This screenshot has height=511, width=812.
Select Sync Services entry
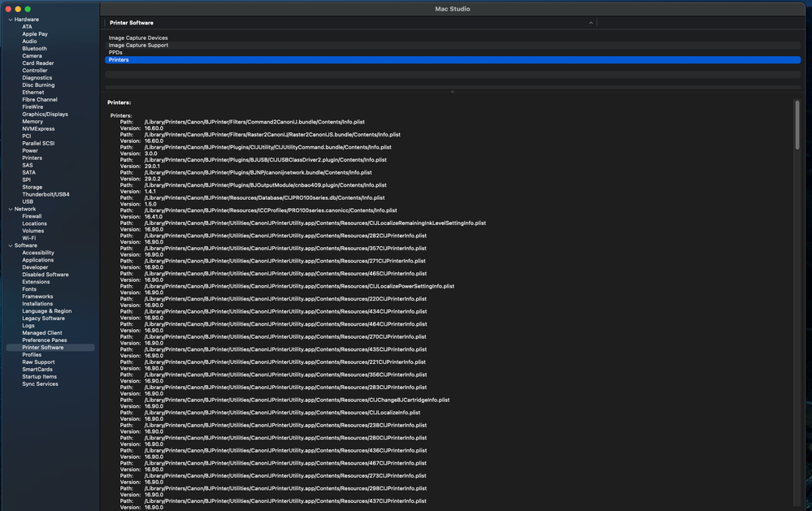click(40, 383)
